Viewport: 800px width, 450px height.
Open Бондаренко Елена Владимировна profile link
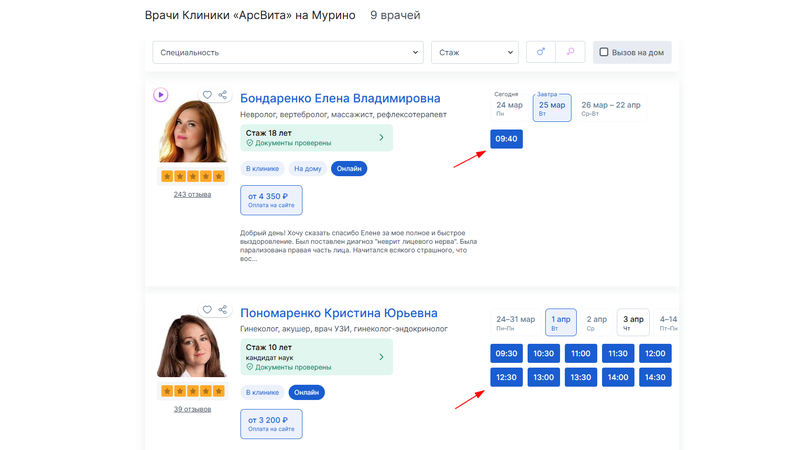tap(340, 98)
